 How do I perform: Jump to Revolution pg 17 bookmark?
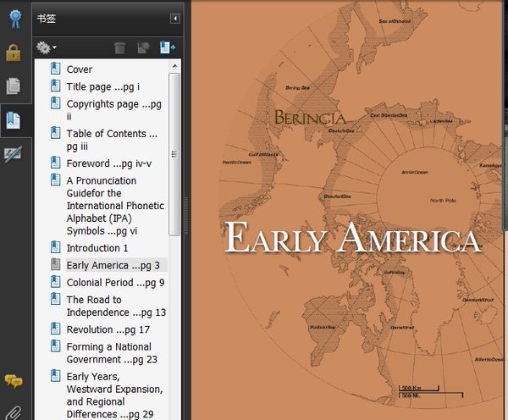[x=108, y=329]
